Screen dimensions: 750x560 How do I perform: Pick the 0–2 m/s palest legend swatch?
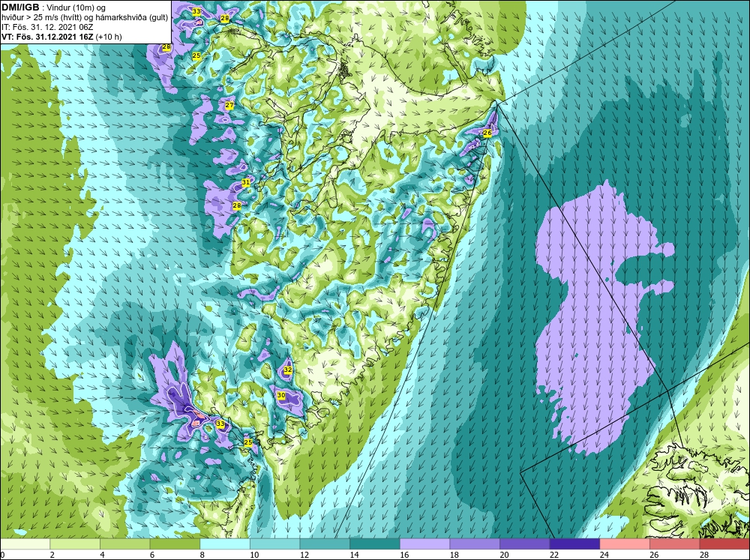point(25,544)
